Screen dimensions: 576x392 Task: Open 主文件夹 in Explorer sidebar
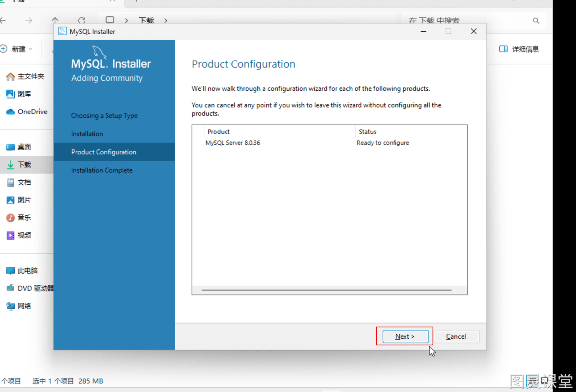tap(31, 76)
